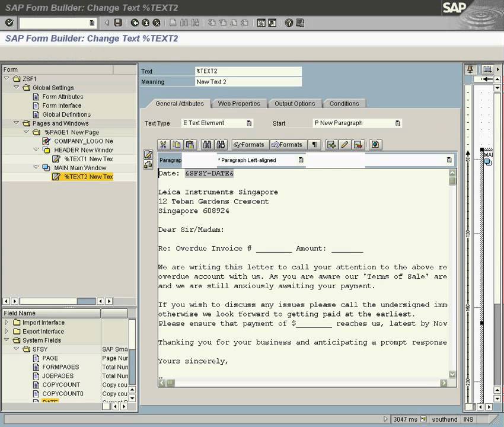Click the Delete field icon
Image resolution: width=504 pixels, height=427 pixels.
tap(358, 145)
